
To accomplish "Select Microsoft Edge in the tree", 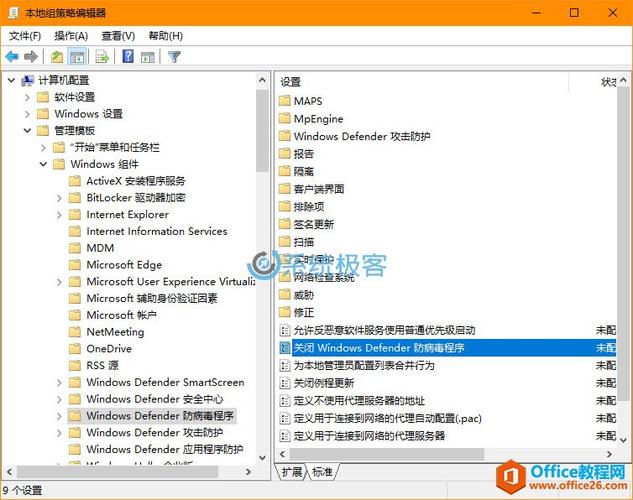I will click(124, 265).
